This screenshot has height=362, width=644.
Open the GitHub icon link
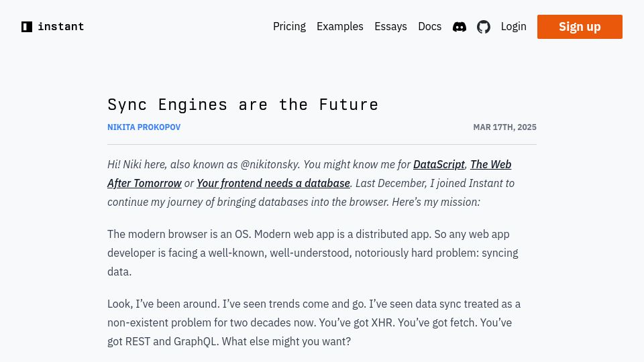click(484, 27)
